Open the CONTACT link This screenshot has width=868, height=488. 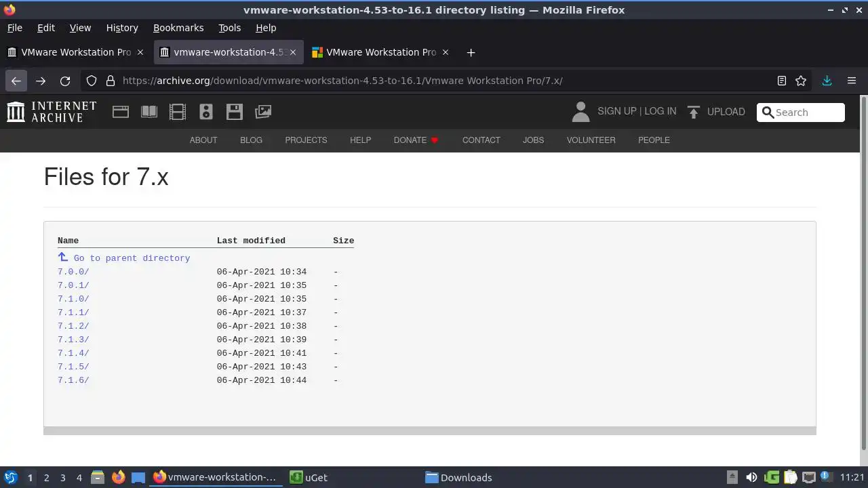point(481,140)
